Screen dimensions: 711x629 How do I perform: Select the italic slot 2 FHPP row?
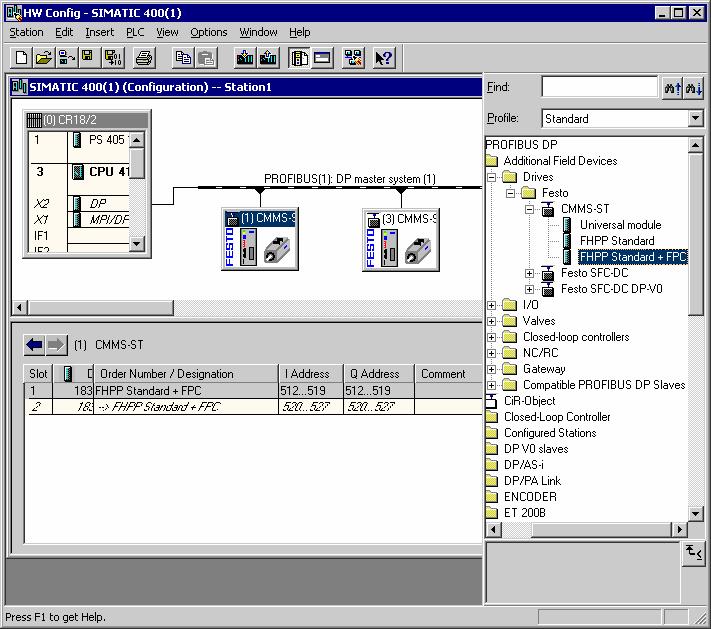coord(253,406)
